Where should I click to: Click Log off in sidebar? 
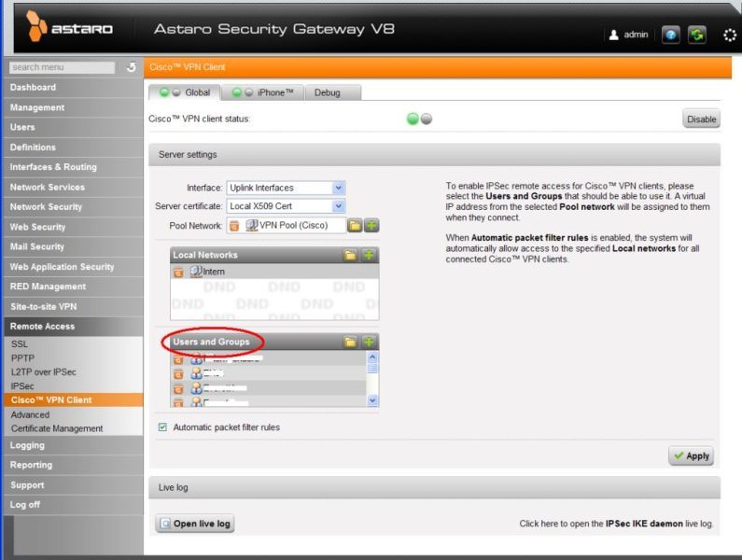(x=74, y=505)
